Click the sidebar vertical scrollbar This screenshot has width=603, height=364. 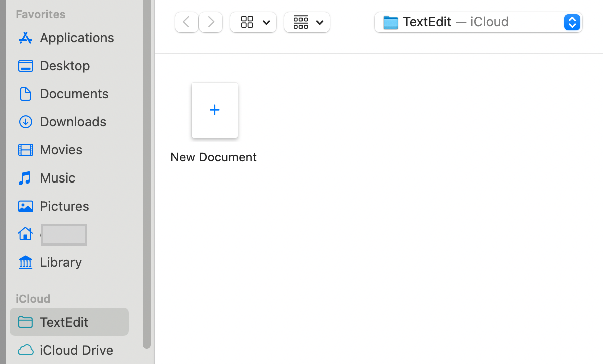pyautogui.click(x=147, y=174)
